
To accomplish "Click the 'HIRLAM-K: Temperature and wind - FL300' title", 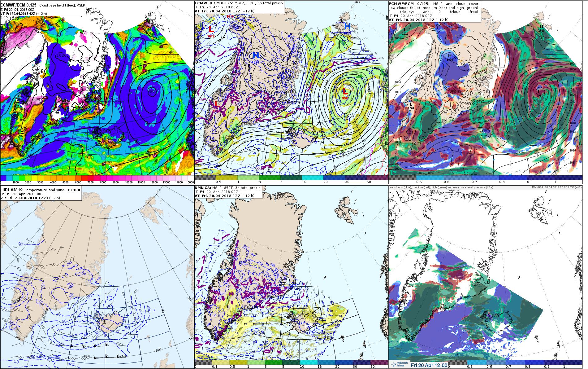I will tap(41, 190).
